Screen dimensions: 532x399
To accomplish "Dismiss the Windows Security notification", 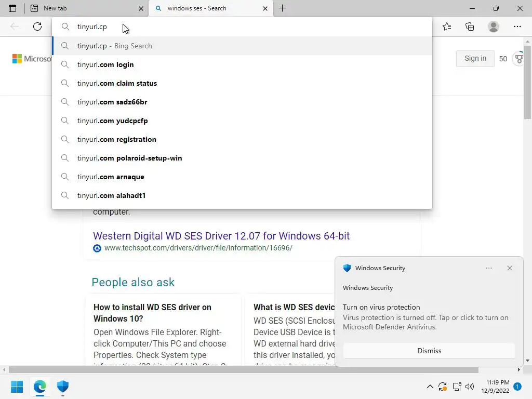I will click(x=429, y=351).
